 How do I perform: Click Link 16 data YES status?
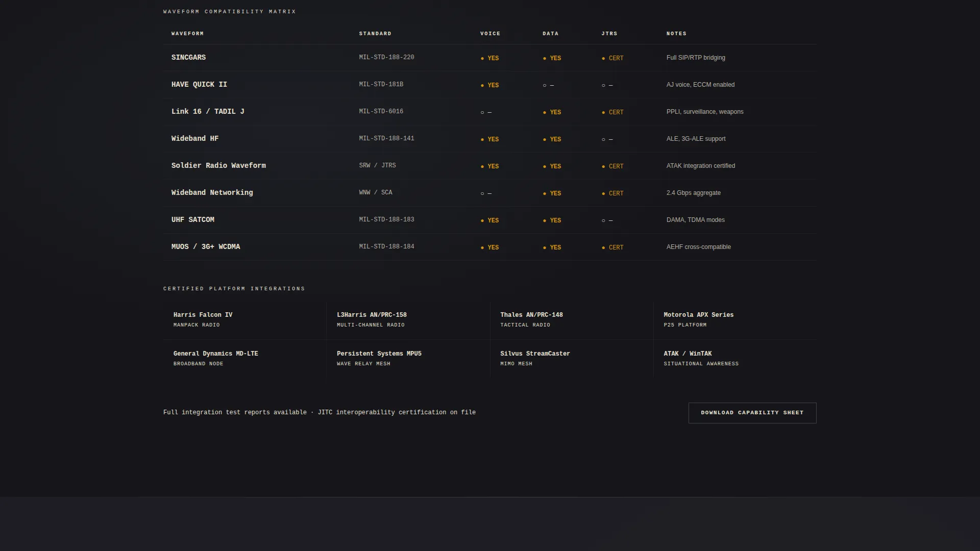coord(552,112)
